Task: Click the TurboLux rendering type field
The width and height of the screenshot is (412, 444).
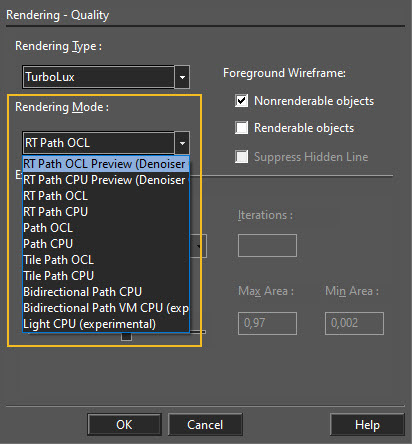Action: (x=99, y=77)
